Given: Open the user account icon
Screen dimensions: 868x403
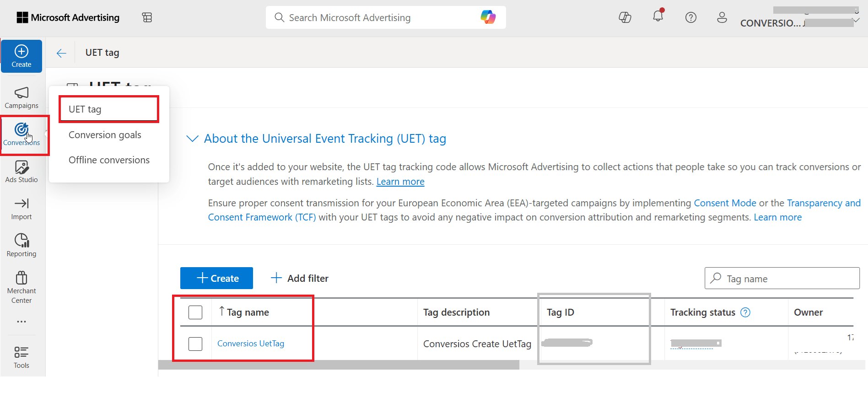Looking at the screenshot, I should [x=722, y=17].
